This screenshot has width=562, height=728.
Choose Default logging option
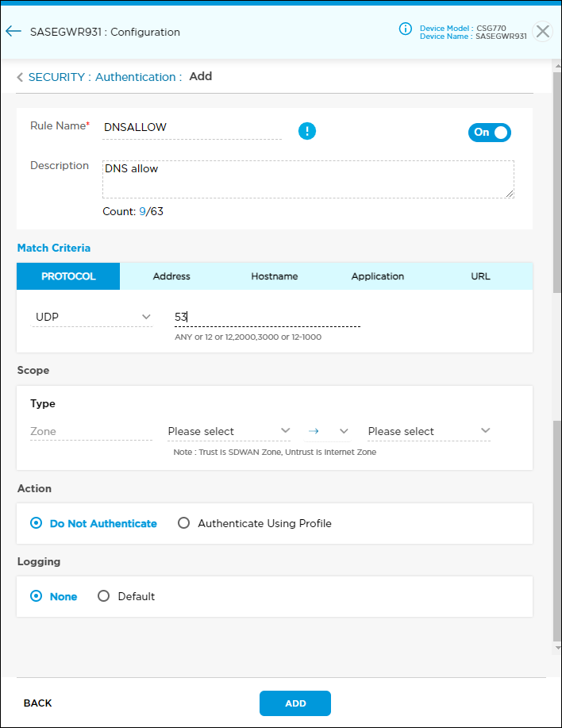103,596
